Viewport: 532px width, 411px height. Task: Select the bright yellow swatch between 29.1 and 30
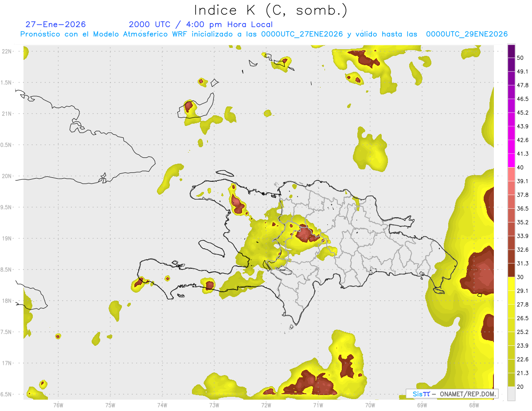(x=511, y=284)
